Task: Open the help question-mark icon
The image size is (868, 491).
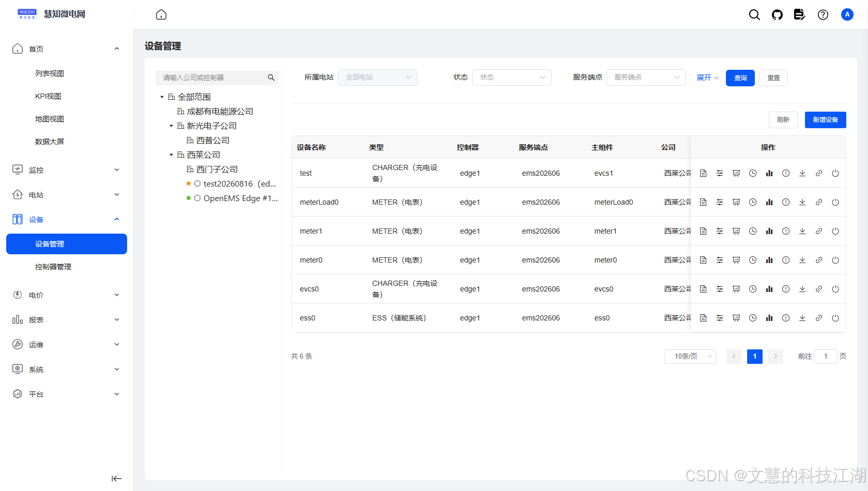Action: coord(823,14)
